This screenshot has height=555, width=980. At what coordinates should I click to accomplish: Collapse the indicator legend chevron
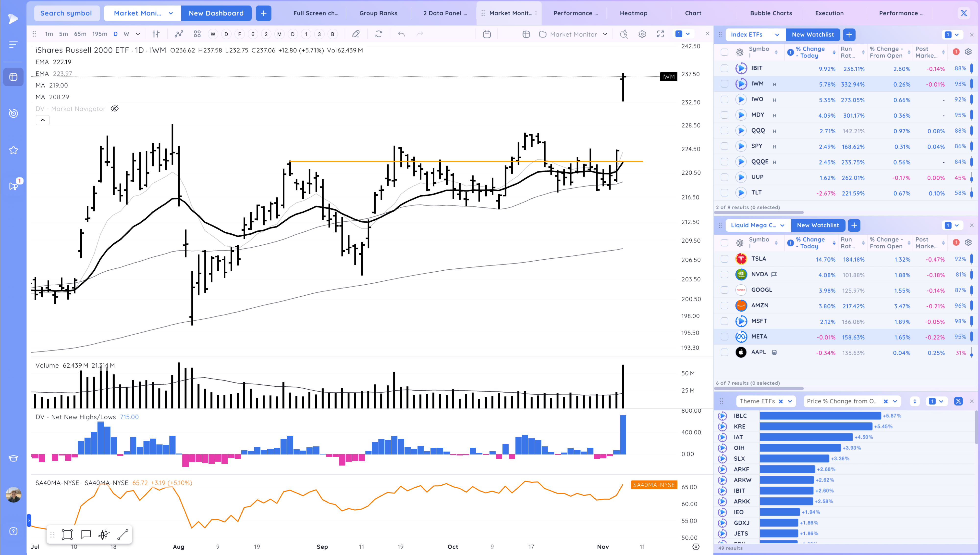click(x=43, y=120)
